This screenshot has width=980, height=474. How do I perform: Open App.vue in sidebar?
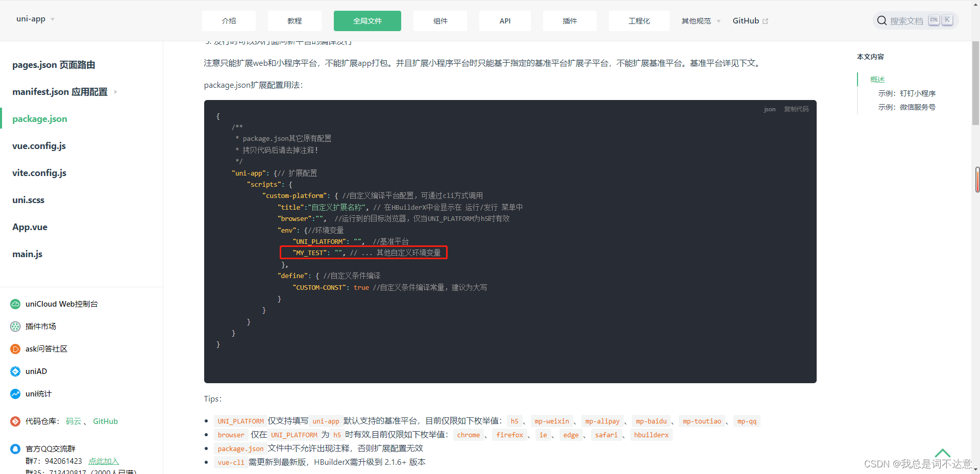coord(30,227)
